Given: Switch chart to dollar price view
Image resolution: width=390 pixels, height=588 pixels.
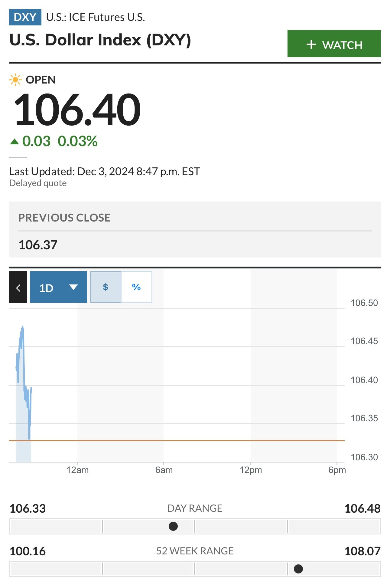Looking at the screenshot, I should (x=106, y=287).
